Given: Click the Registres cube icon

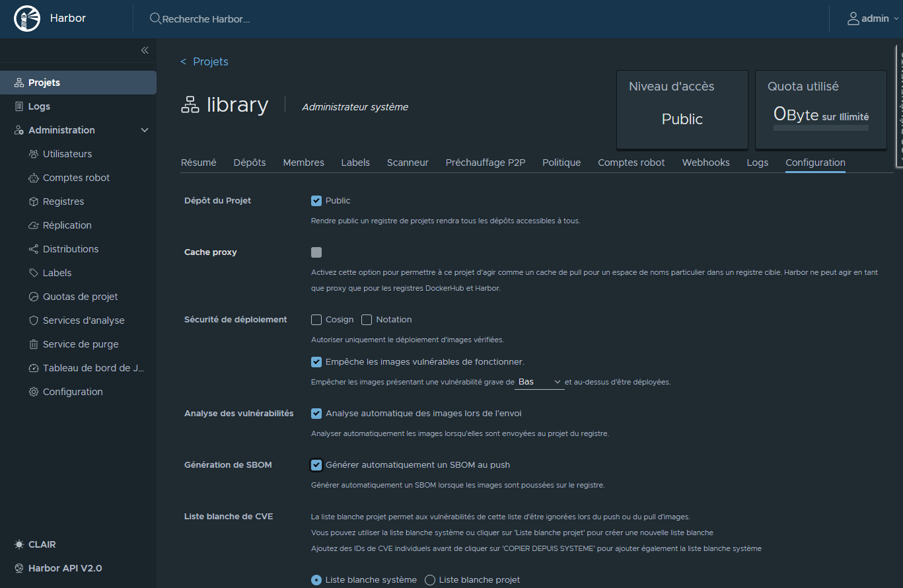Looking at the screenshot, I should pos(34,202).
